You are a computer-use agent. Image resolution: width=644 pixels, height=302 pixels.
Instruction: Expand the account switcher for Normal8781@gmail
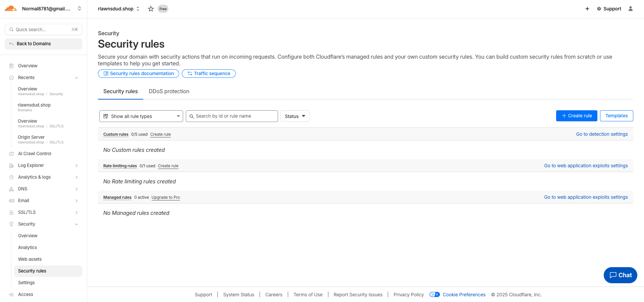79,9
